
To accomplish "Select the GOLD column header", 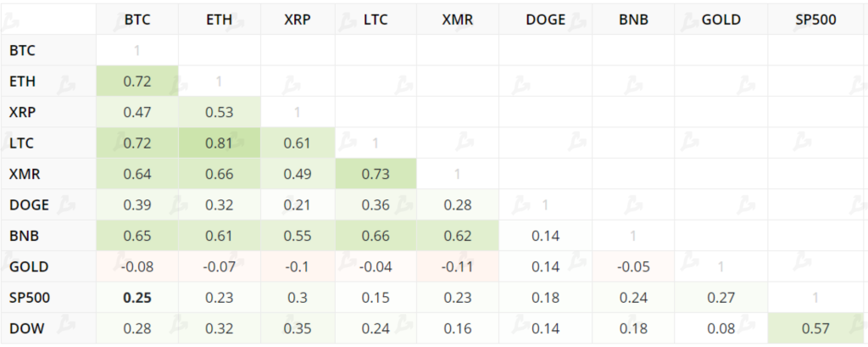I will tap(721, 19).
